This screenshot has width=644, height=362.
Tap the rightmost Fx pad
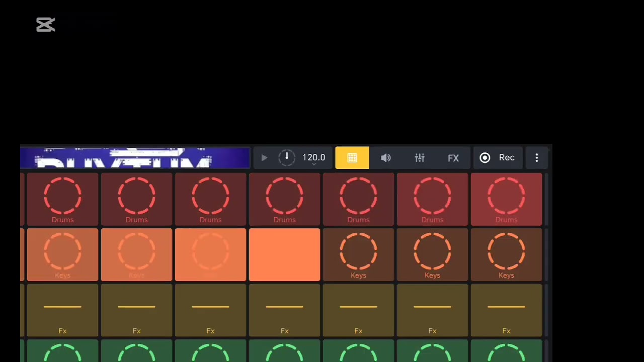[506, 310]
